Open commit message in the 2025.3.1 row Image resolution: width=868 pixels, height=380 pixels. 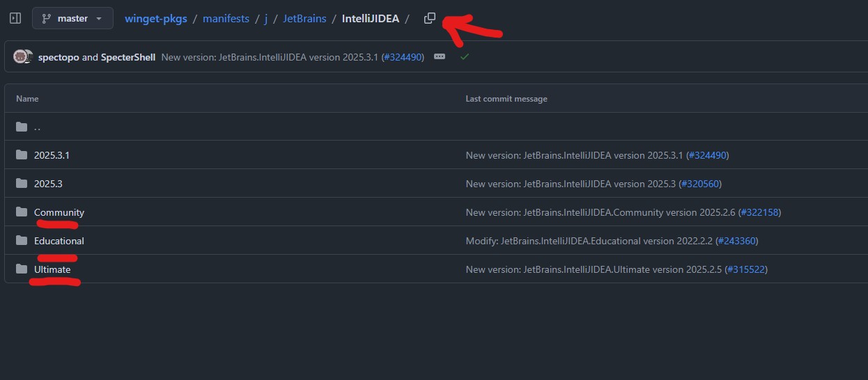click(575, 155)
